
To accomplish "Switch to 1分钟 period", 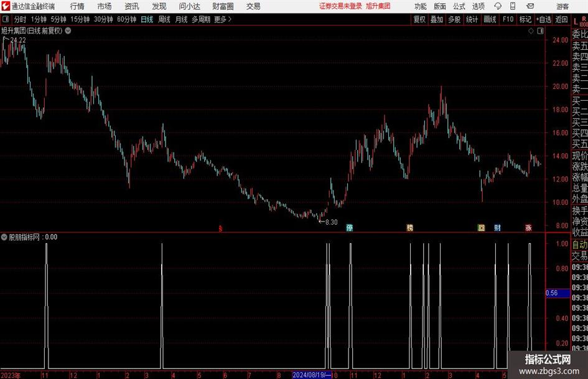I will point(39,19).
